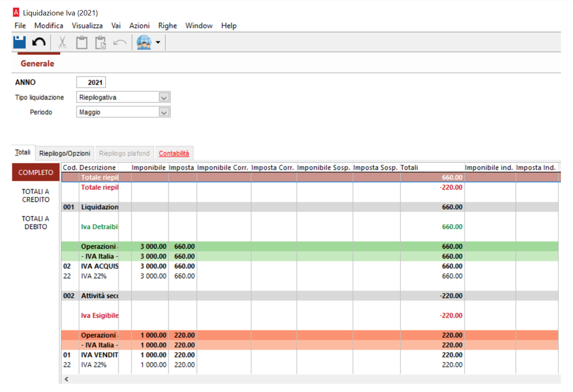Show TOTALI A CREDITO view
The width and height of the screenshot is (573, 392).
pos(36,196)
